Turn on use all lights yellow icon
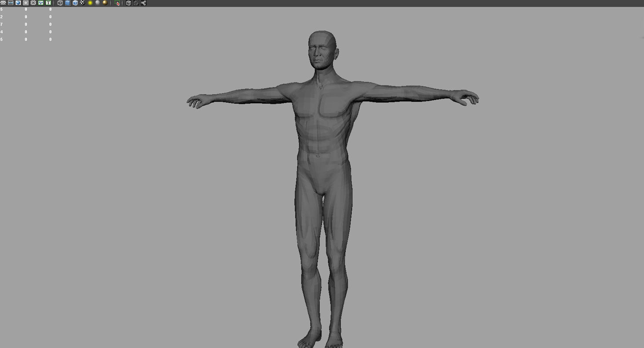Viewport: 644px width, 348px height. click(90, 3)
